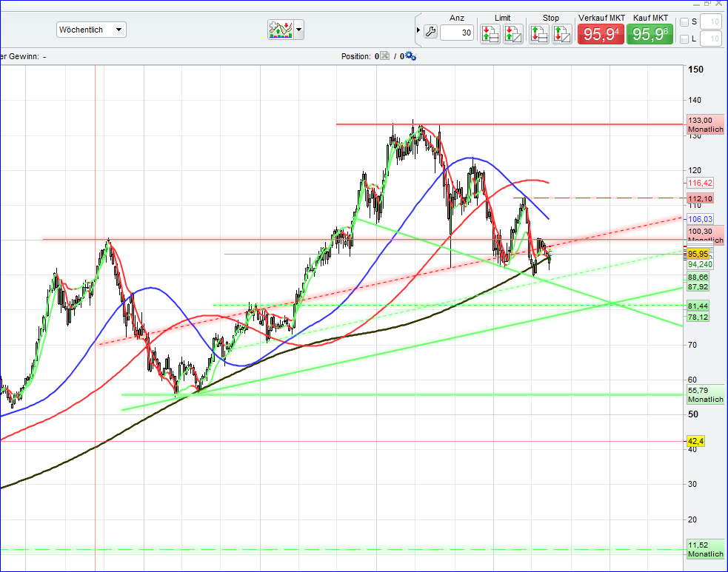
Task: Click the 133,00 Monatlich price label
Action: tap(705, 124)
